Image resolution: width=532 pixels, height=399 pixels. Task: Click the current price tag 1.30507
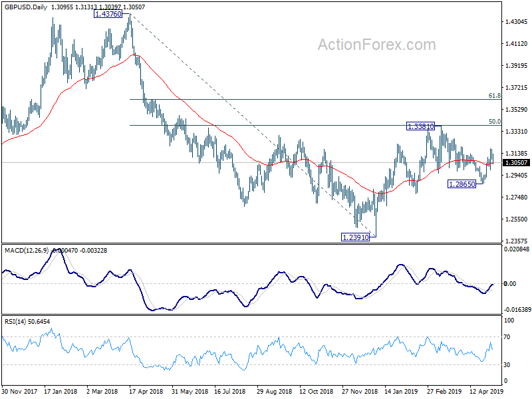coord(517,163)
